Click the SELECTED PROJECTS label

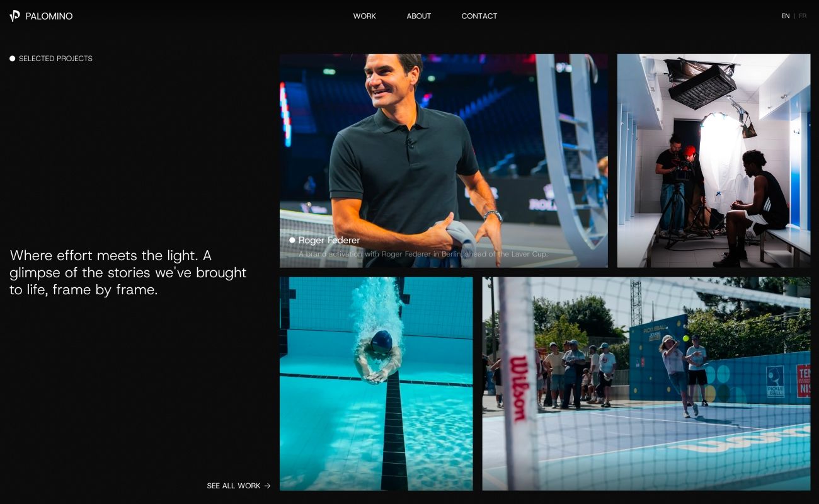pyautogui.click(x=55, y=59)
